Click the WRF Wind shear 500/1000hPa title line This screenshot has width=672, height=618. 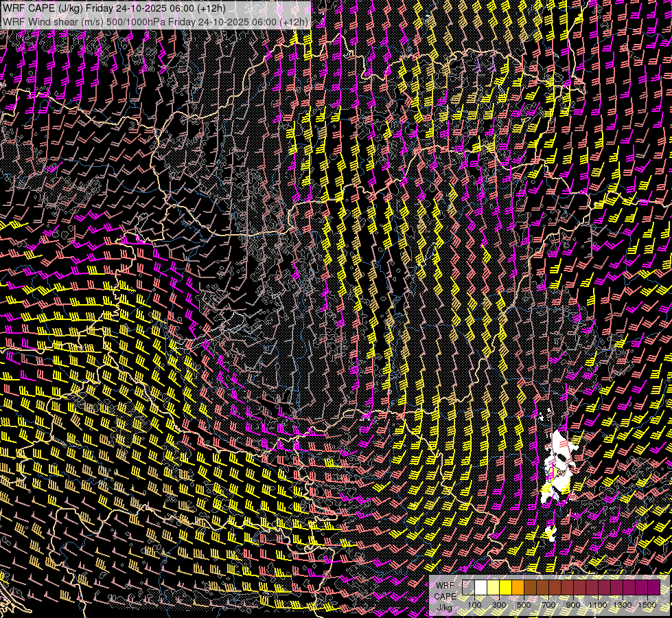pos(155,21)
